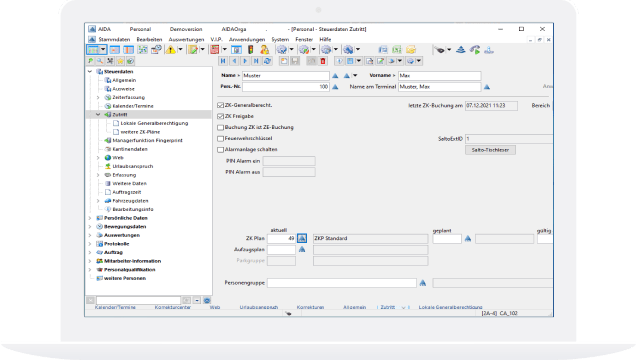Collapse the Zutritt tree node
638x360 pixels.
pyautogui.click(x=98, y=115)
